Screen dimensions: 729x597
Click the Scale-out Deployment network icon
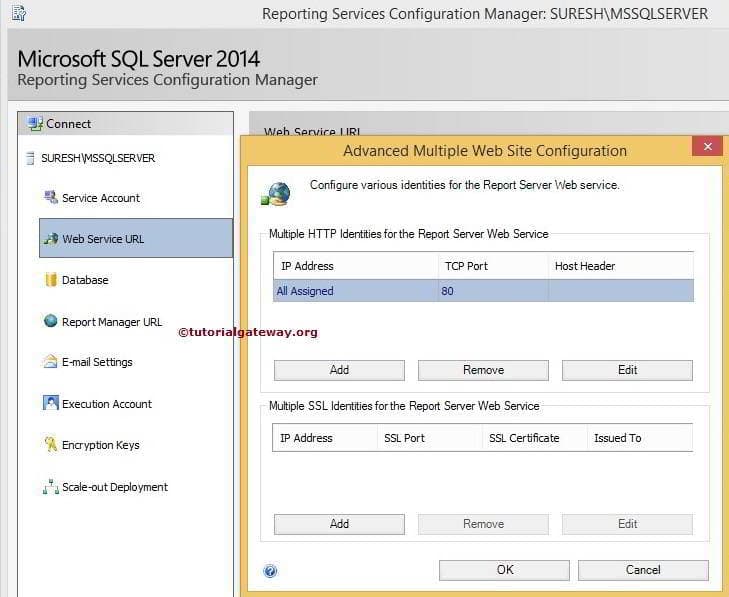(x=51, y=486)
